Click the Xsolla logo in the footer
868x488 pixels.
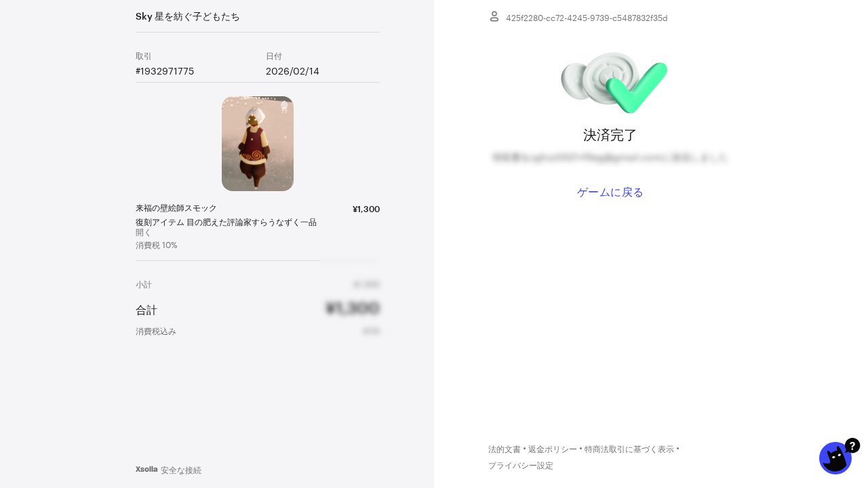pyautogui.click(x=146, y=469)
